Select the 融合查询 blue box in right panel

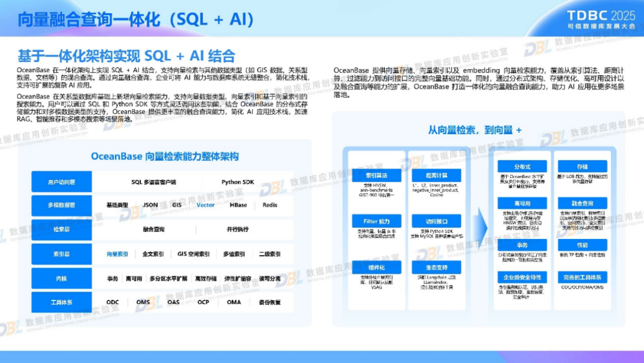[583, 203]
